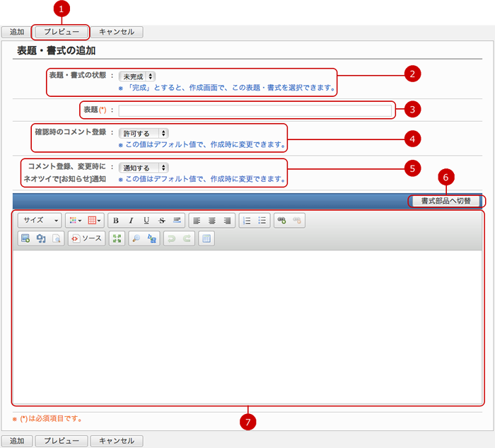Align text right in the editor
This screenshot has width=495, height=448.
(227, 221)
